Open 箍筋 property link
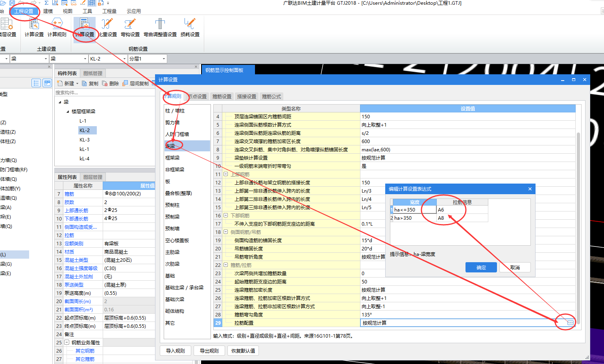The width and height of the screenshot is (604, 364). pyautogui.click(x=69, y=194)
